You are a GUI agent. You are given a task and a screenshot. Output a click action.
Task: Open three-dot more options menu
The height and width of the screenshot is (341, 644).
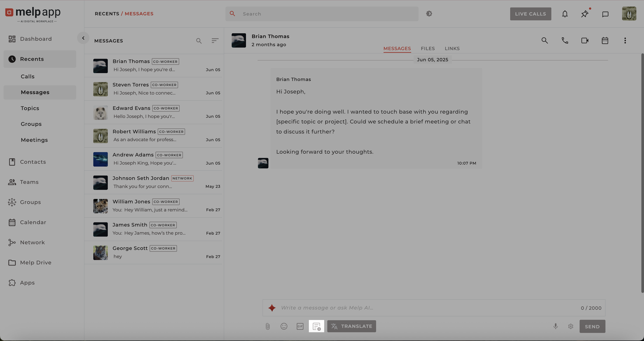coord(625,40)
